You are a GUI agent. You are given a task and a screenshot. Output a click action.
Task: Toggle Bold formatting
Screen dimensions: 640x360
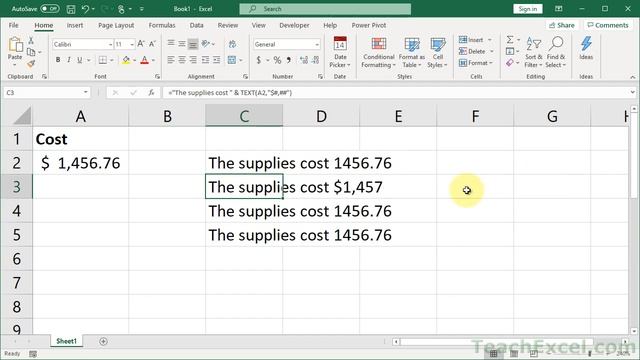click(x=58, y=60)
